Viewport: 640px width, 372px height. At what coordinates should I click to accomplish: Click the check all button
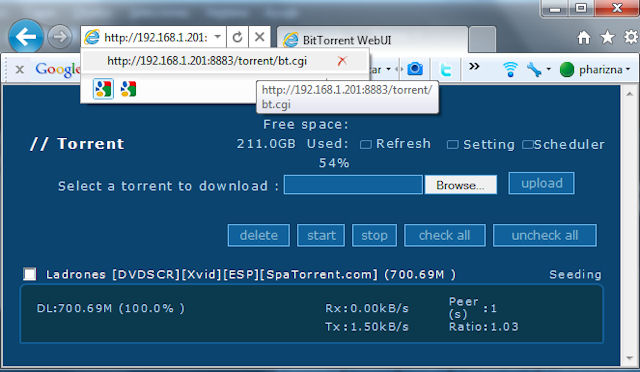point(445,235)
